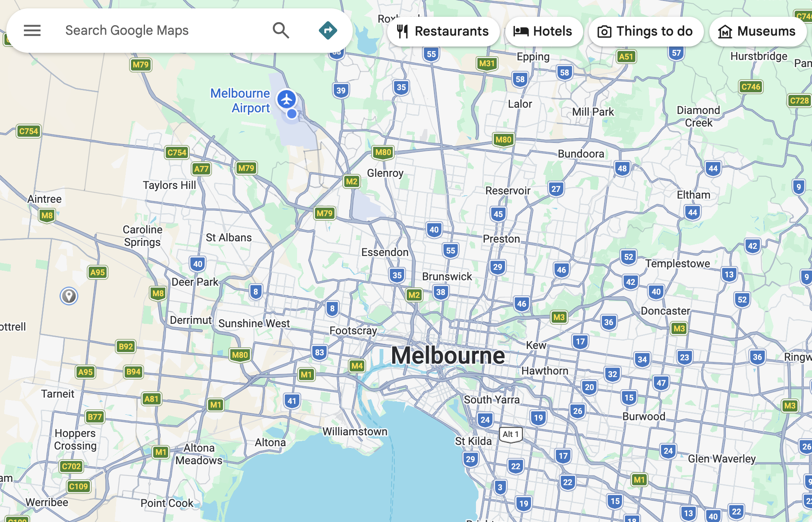Select the Point Cook label
812x522 pixels.
click(x=167, y=503)
